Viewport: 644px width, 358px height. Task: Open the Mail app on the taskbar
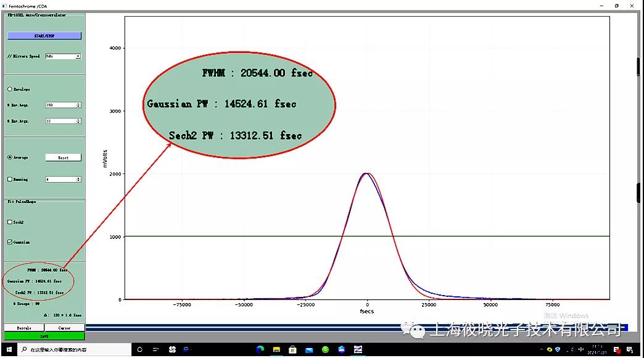coord(309,350)
